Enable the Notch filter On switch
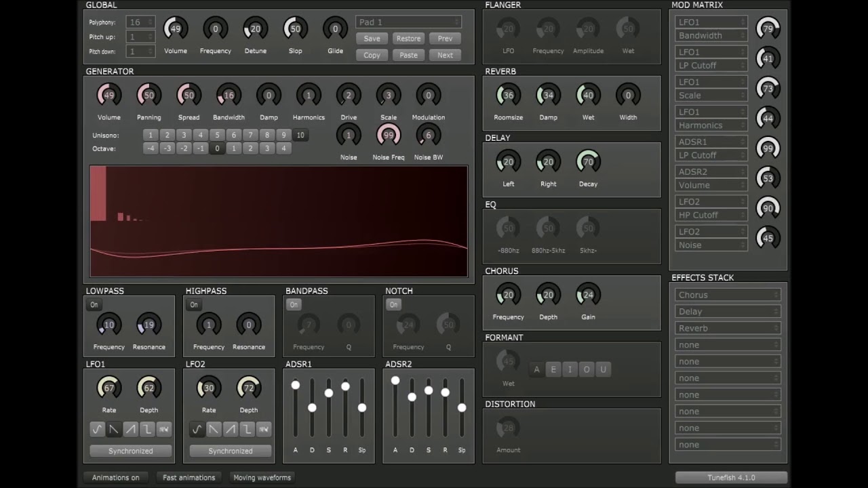Image resolution: width=868 pixels, height=488 pixels. coord(393,305)
